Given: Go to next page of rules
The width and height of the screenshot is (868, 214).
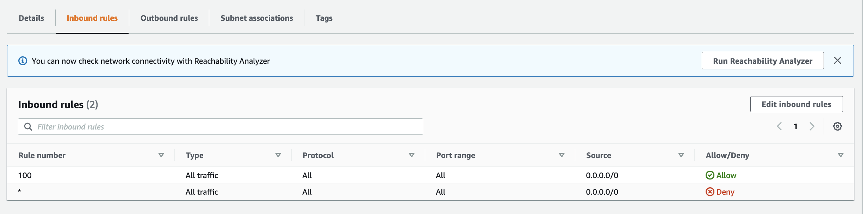Looking at the screenshot, I should tap(812, 126).
